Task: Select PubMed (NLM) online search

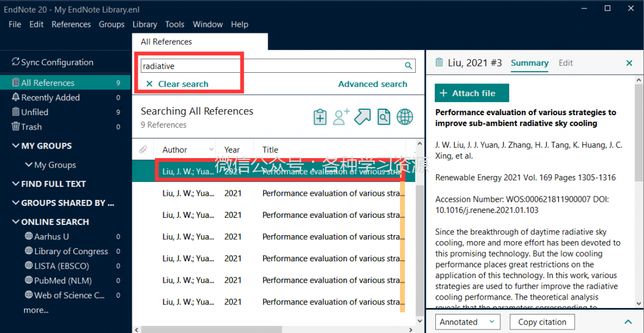Action: point(63,280)
